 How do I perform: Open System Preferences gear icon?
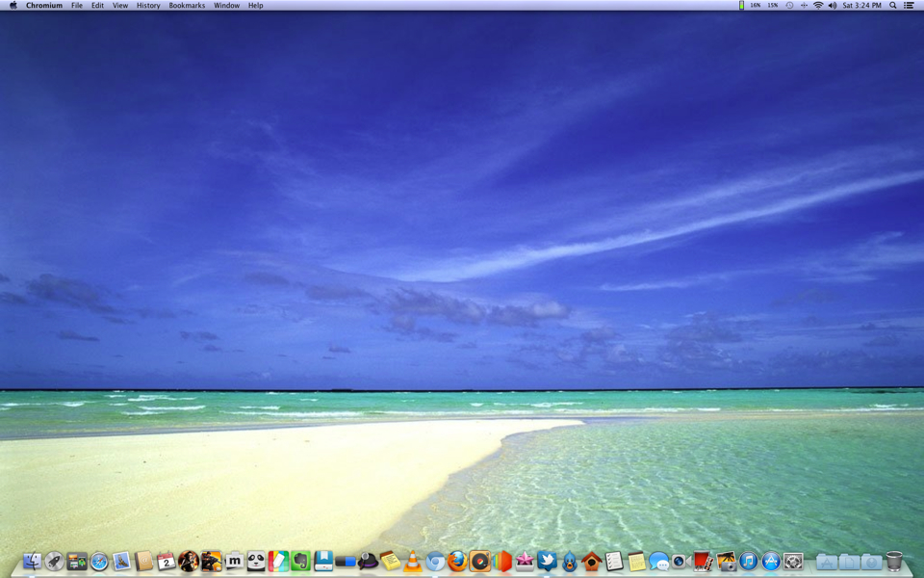[x=793, y=561]
